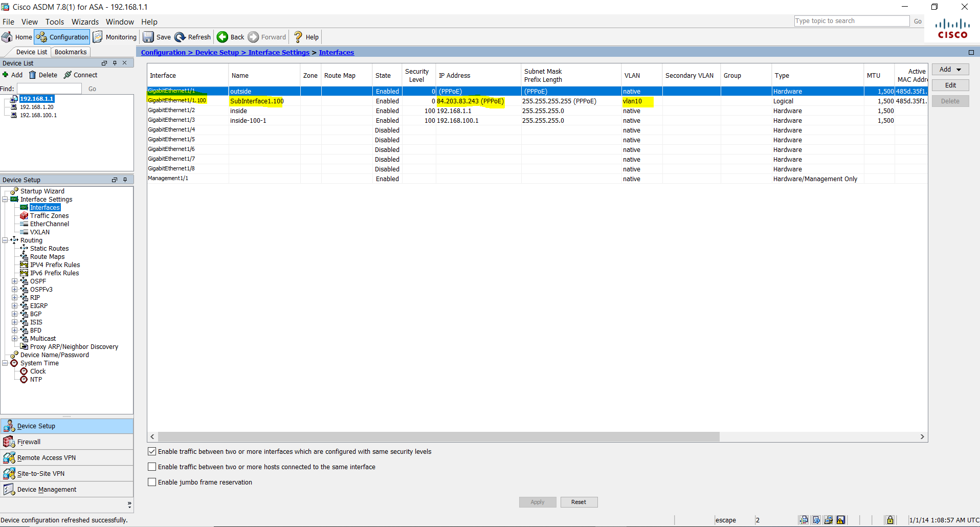
Task: Enable traffic between hosts on same interface
Action: point(152,467)
